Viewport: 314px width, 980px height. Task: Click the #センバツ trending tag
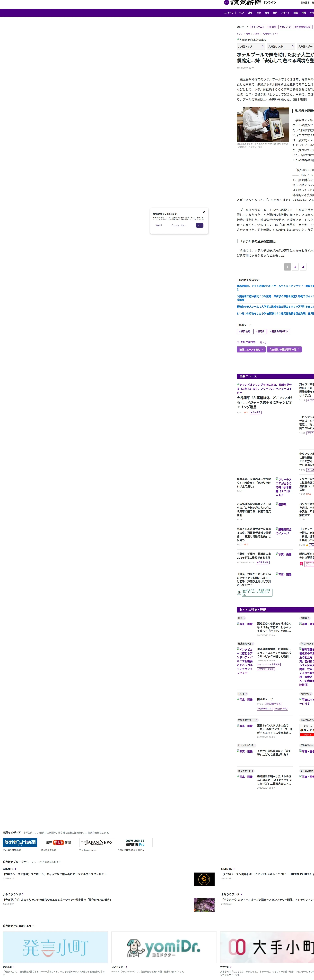click(x=285, y=27)
